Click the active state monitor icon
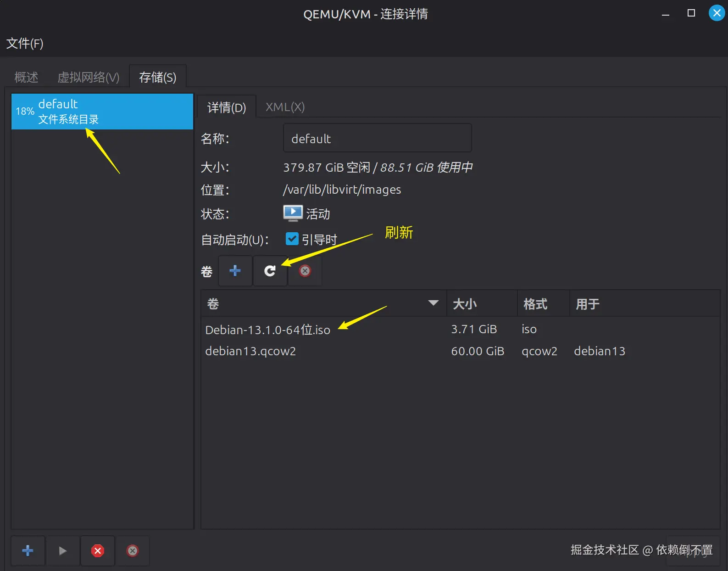 click(x=293, y=213)
